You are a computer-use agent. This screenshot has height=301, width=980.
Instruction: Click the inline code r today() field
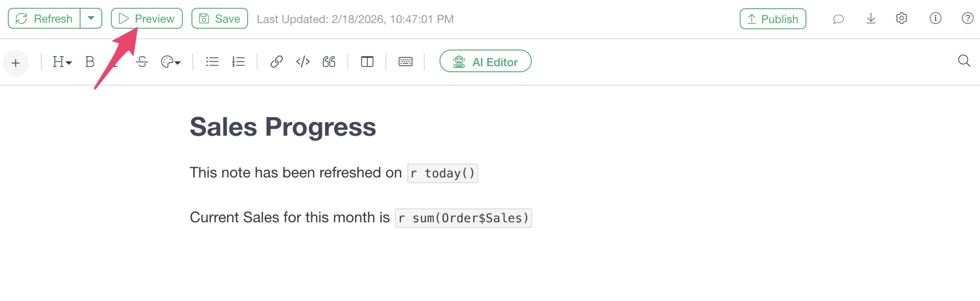coord(443,174)
